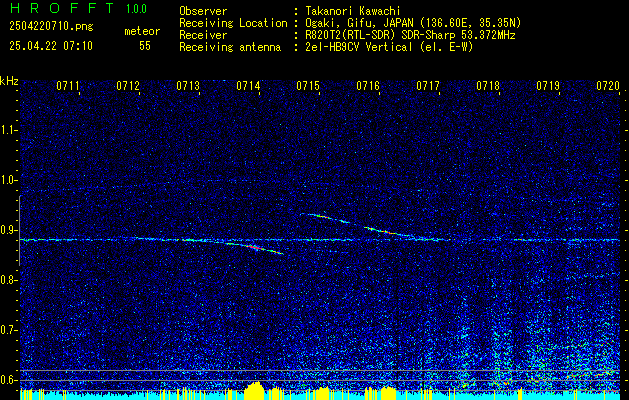Image resolution: width=629 pixels, height=400 pixels.
Task: Click the 0713 time marker
Action: [x=188, y=86]
